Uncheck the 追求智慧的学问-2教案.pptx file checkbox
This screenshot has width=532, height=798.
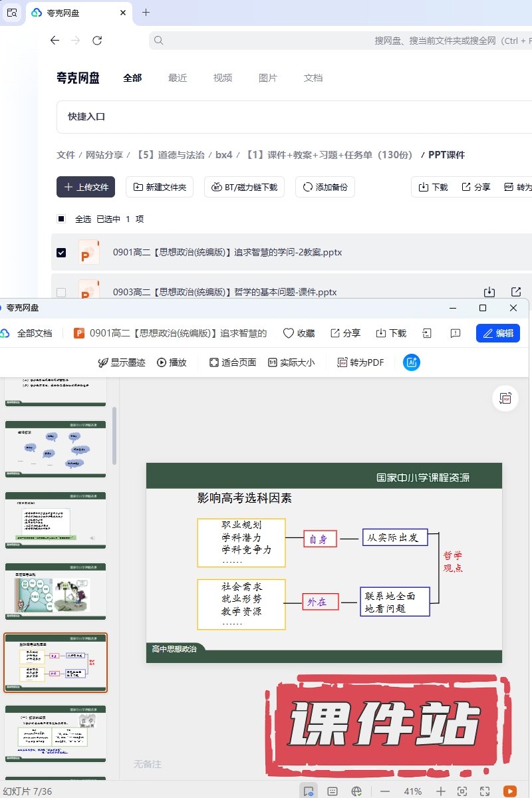tap(61, 253)
